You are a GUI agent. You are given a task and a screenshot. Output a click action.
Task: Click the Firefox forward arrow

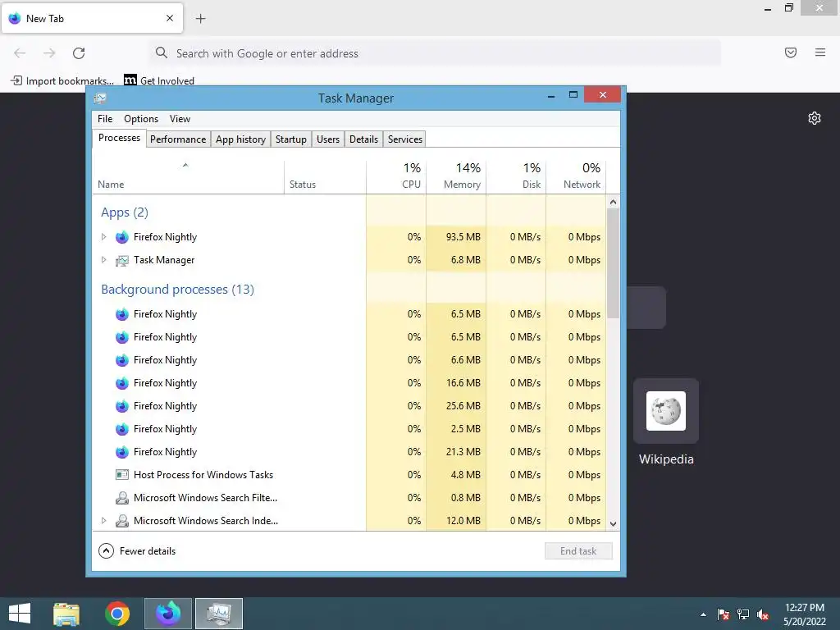(49, 53)
